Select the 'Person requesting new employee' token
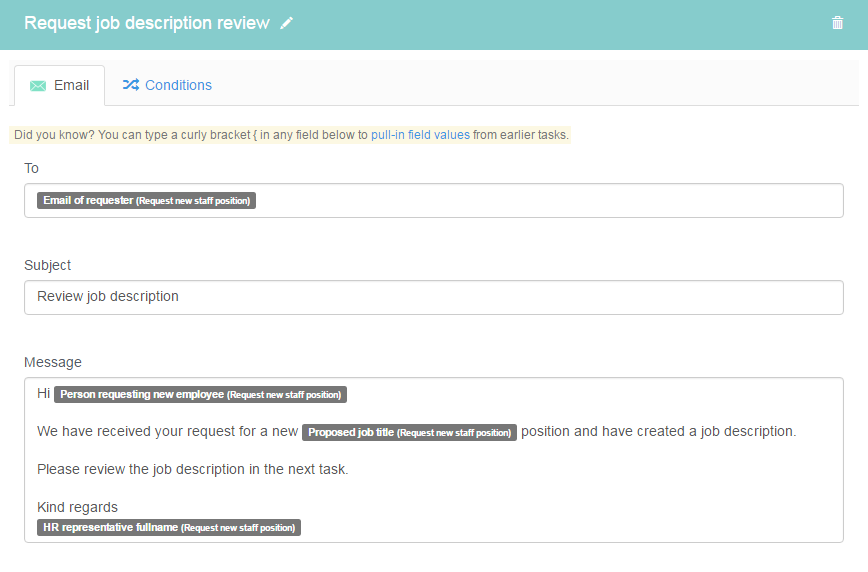The image size is (868, 572). coord(200,394)
